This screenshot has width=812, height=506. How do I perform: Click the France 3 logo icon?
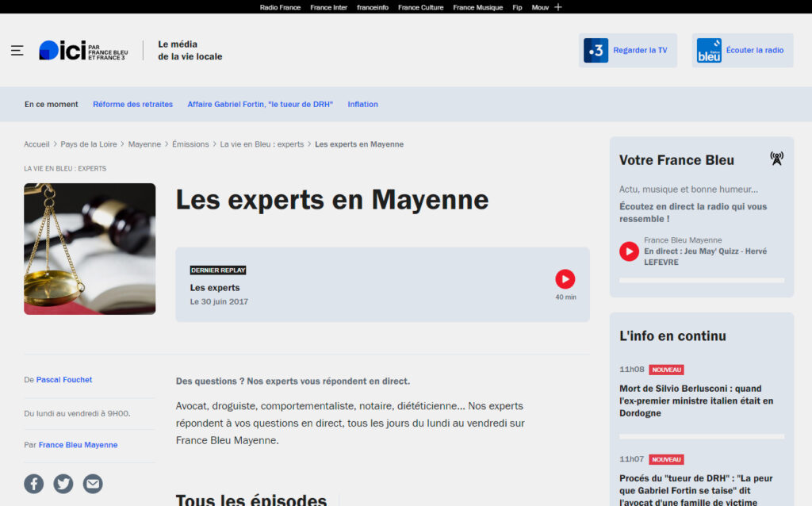point(596,50)
